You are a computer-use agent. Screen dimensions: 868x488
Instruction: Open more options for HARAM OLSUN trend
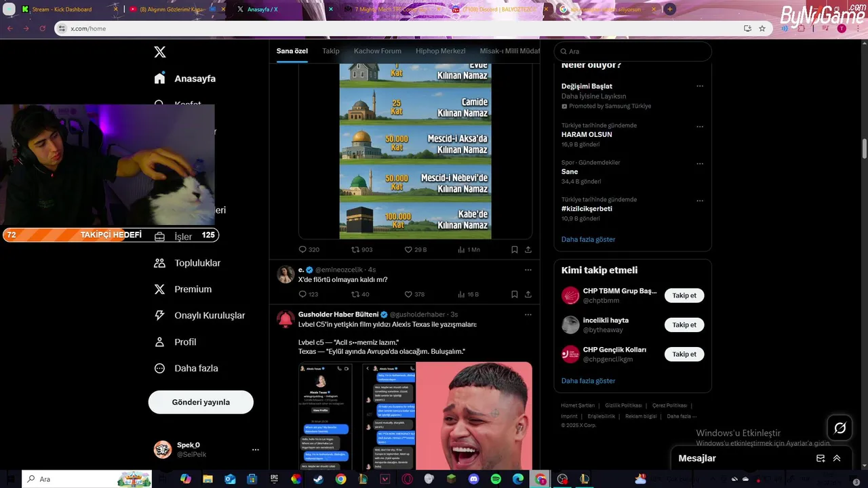click(700, 127)
